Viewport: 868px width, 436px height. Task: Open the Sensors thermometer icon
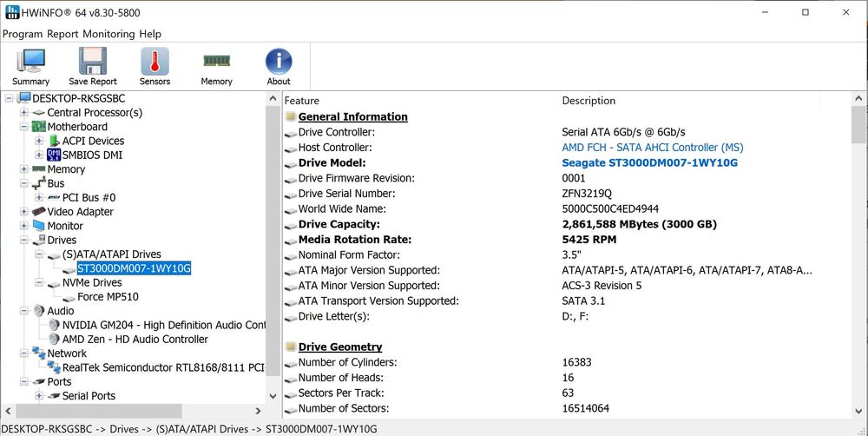pos(155,66)
